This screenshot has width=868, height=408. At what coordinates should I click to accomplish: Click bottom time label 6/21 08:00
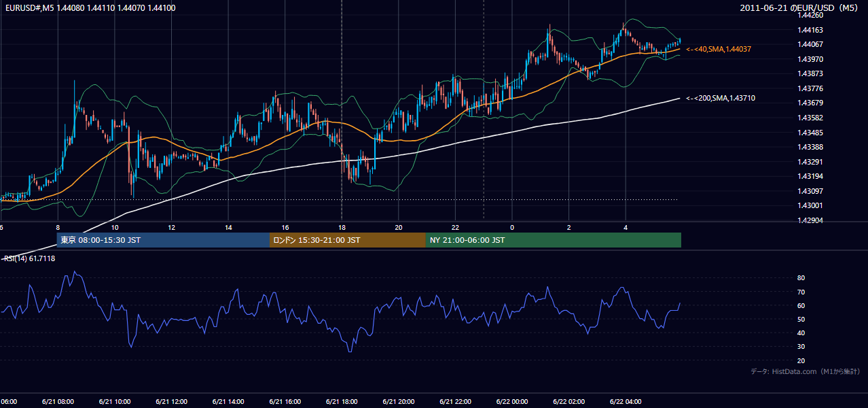58,402
